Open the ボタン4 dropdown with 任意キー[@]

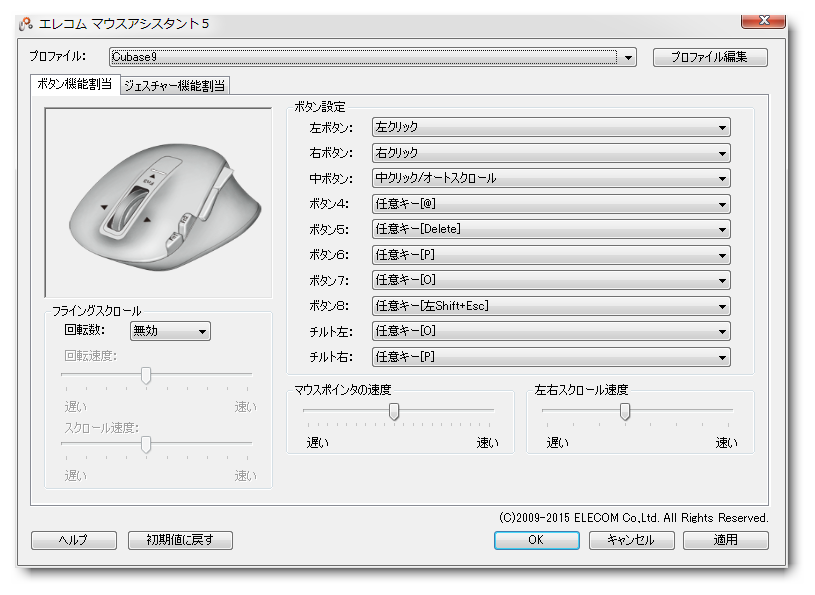pos(551,204)
